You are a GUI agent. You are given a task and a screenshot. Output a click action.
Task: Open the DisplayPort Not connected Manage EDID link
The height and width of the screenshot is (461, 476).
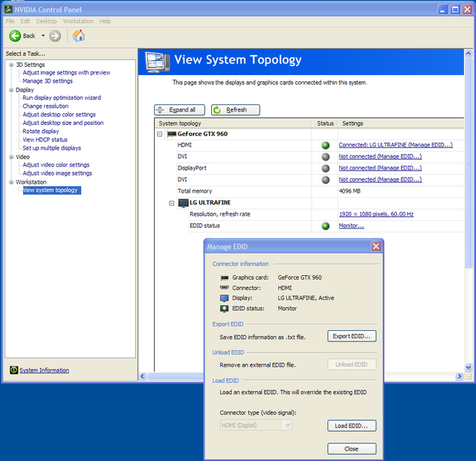coord(380,168)
